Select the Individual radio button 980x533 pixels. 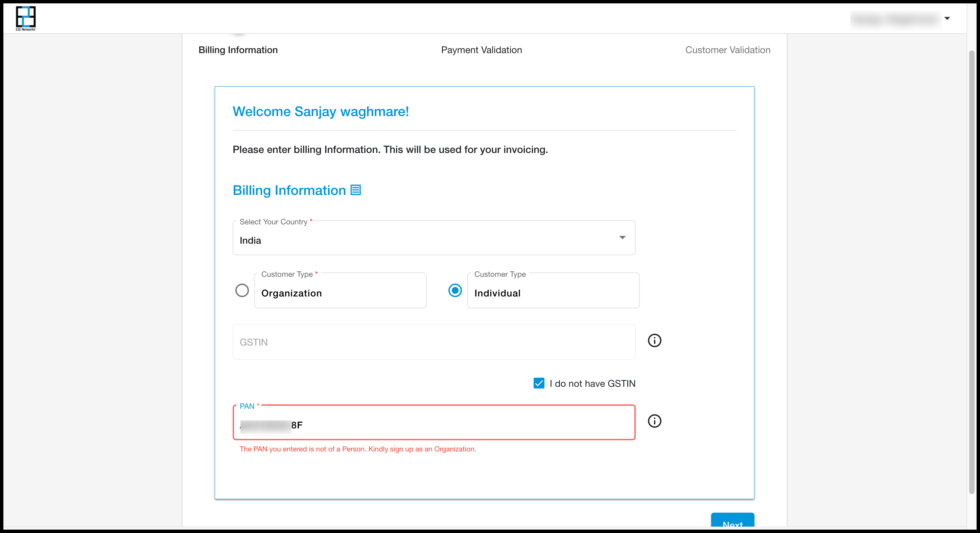(x=454, y=290)
